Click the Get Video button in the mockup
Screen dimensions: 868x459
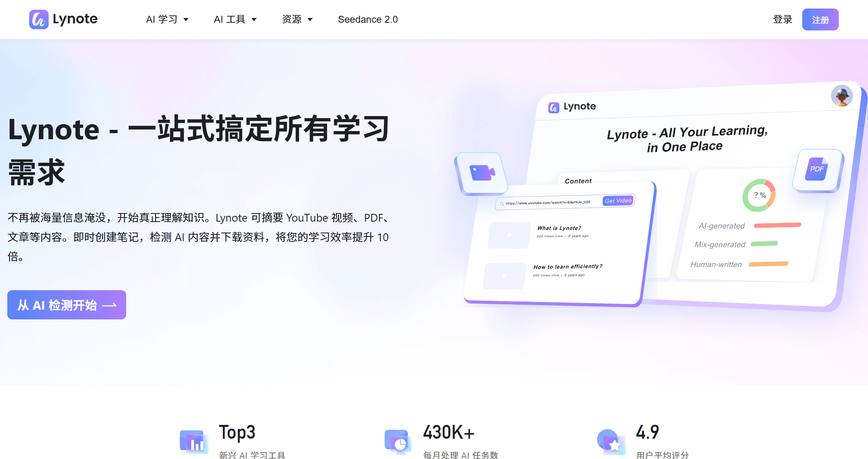[618, 200]
